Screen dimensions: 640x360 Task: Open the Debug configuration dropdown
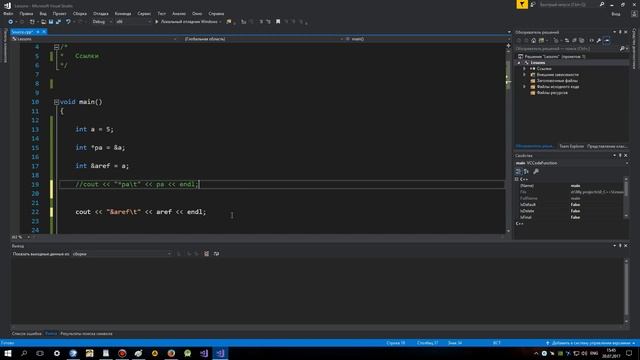pyautogui.click(x=102, y=22)
